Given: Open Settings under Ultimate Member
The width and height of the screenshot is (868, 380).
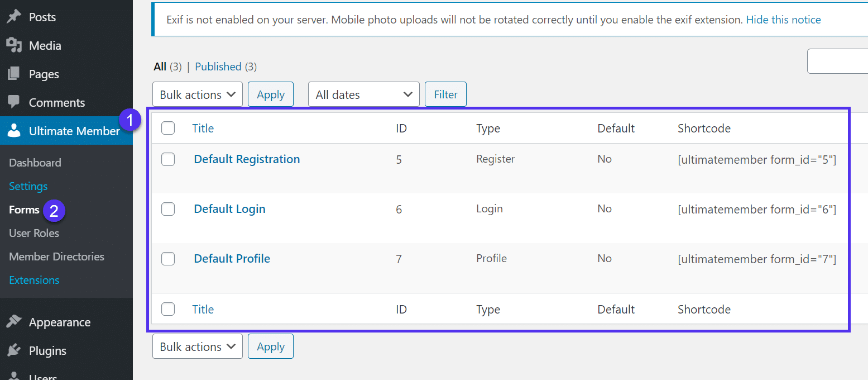Looking at the screenshot, I should (28, 186).
